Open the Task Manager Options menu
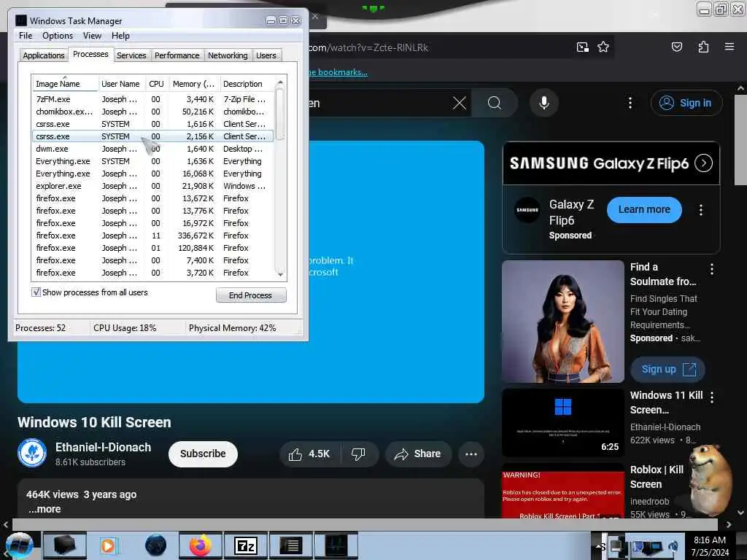This screenshot has width=747, height=560. coord(57,36)
